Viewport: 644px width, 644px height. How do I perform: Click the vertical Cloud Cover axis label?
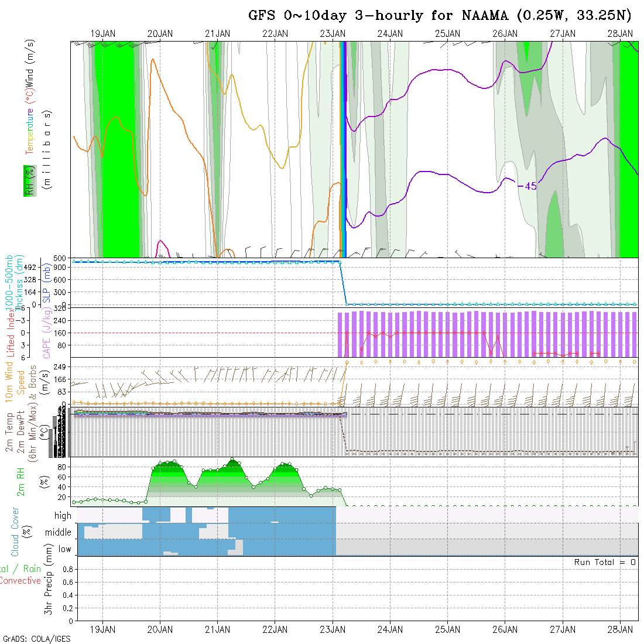point(15,532)
